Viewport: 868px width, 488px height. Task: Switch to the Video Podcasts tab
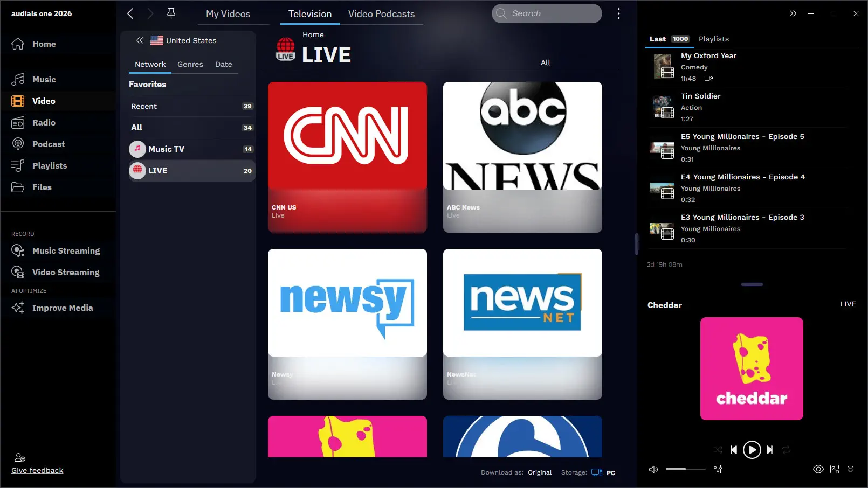(x=381, y=14)
